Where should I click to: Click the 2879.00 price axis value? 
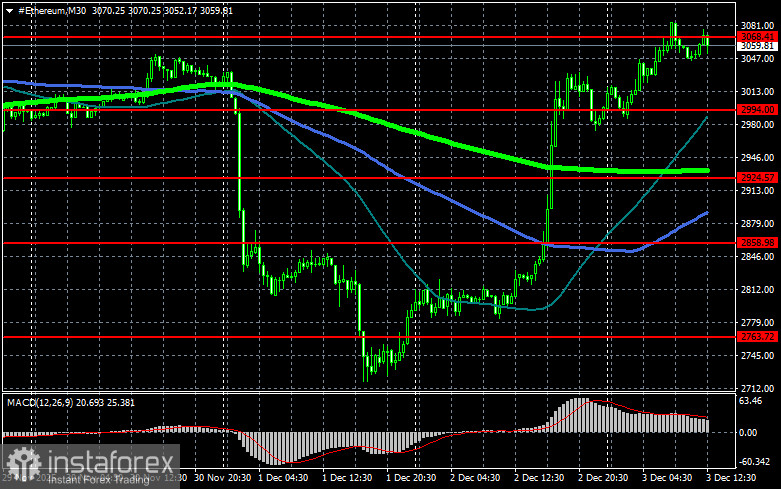click(758, 224)
